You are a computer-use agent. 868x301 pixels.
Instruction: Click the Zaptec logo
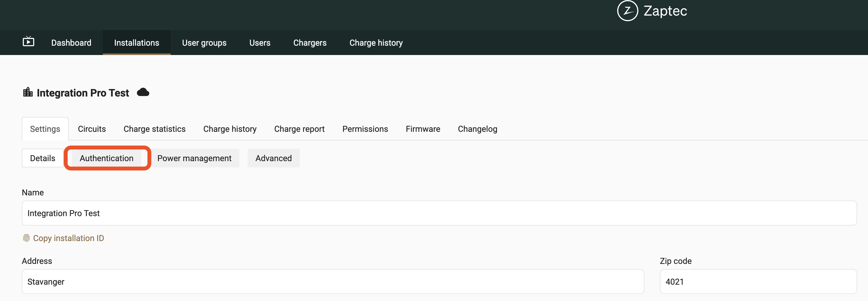[652, 11]
